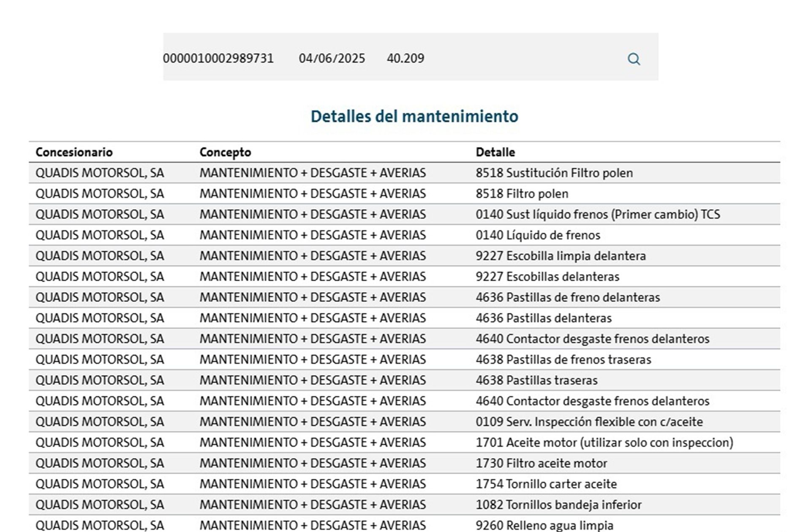Select 1754 Tornillo carter aceite detail
811x532 pixels.
click(x=546, y=484)
